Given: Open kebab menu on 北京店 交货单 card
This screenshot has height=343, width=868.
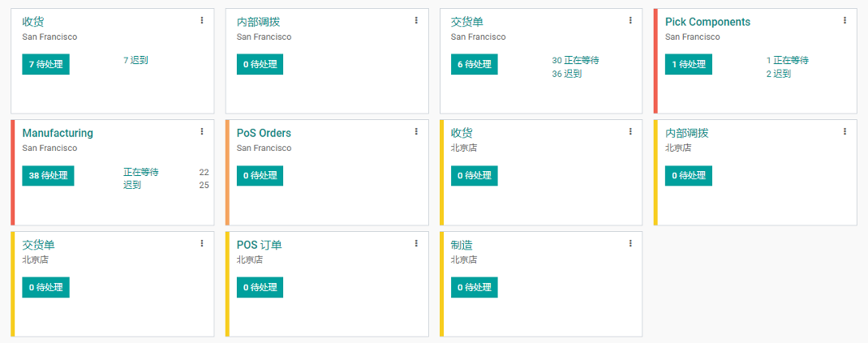Looking at the screenshot, I should [202, 243].
